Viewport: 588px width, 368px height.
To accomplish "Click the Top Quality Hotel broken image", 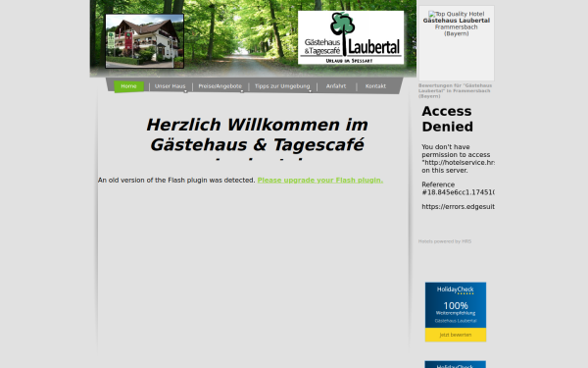I will pos(456,14).
